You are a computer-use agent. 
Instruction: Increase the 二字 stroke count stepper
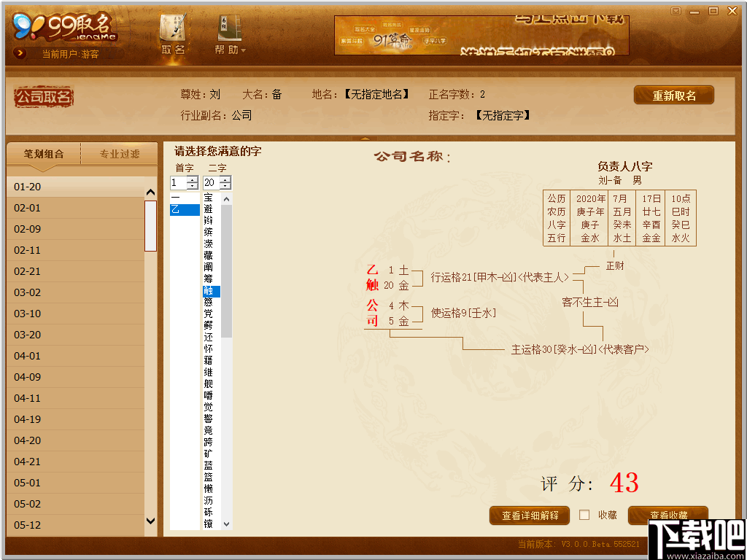[225, 179]
